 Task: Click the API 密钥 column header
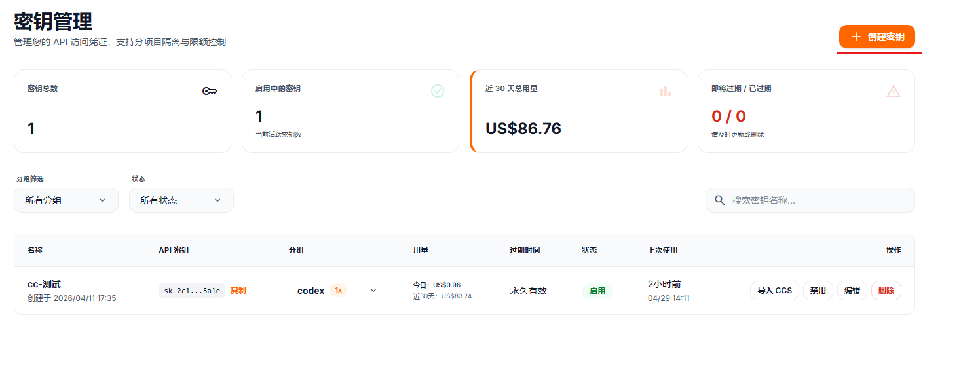(174, 250)
